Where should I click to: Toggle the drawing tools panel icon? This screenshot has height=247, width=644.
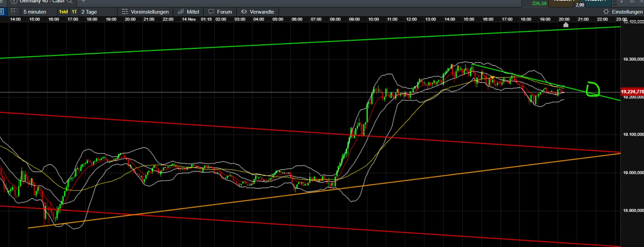tap(2, 12)
